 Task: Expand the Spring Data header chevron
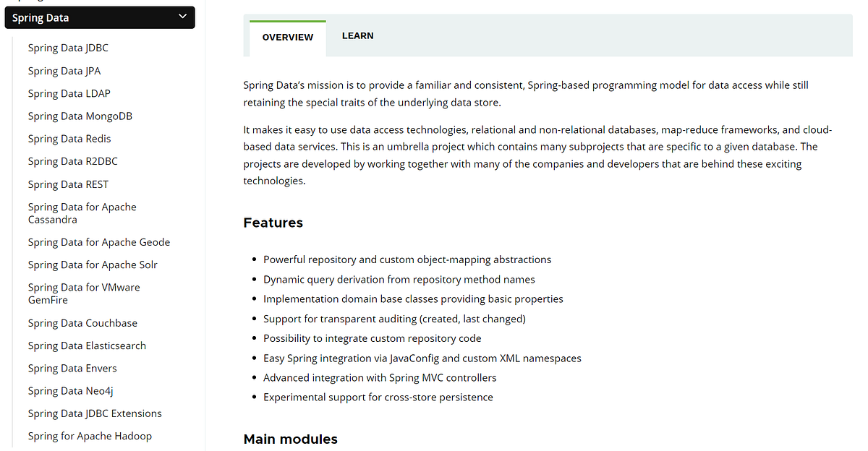click(x=182, y=16)
